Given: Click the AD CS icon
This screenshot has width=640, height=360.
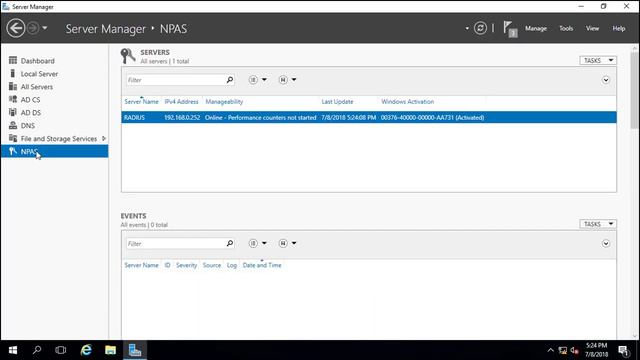Looking at the screenshot, I should (x=13, y=99).
